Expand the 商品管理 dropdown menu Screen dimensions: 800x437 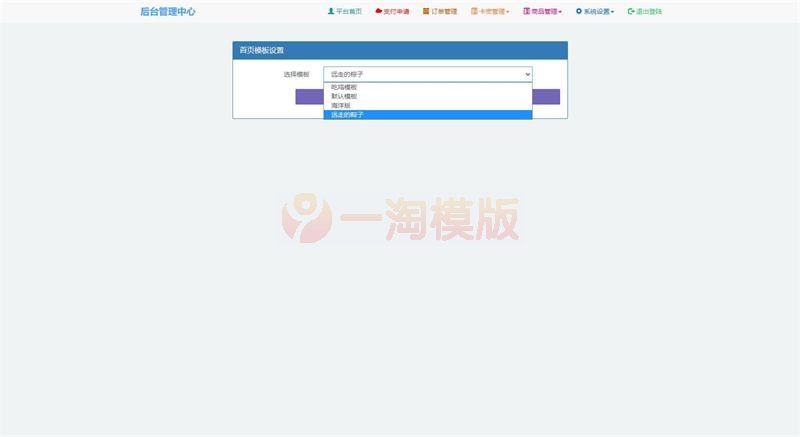click(x=542, y=11)
